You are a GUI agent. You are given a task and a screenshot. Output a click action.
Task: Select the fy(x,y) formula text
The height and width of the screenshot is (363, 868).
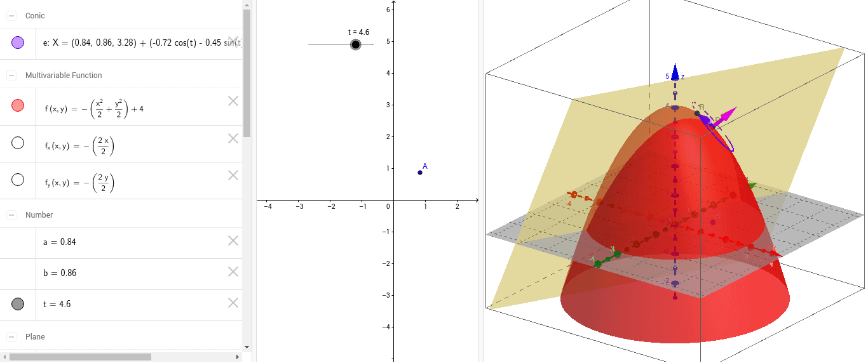[79, 183]
